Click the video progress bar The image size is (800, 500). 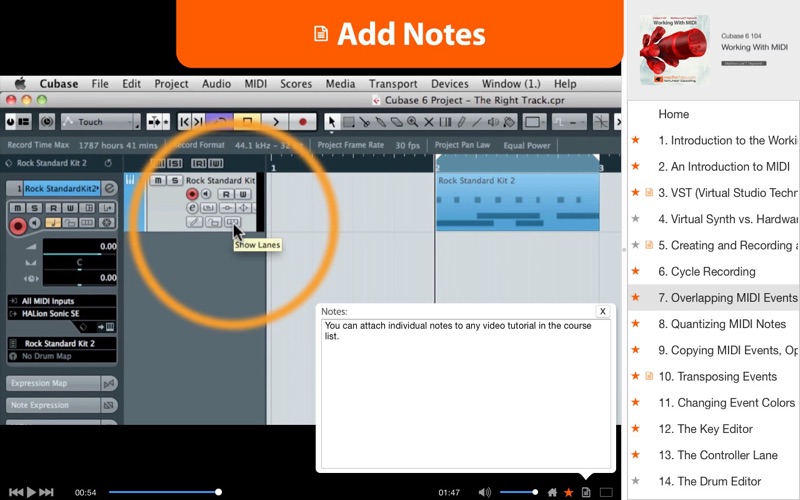(164, 492)
